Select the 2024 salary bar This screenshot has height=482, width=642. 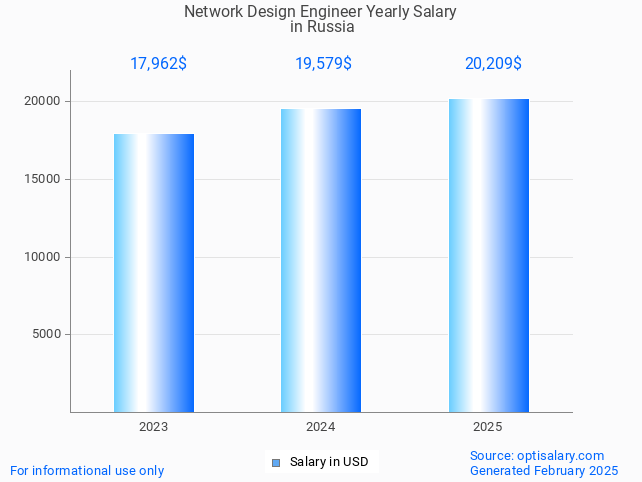(321, 260)
